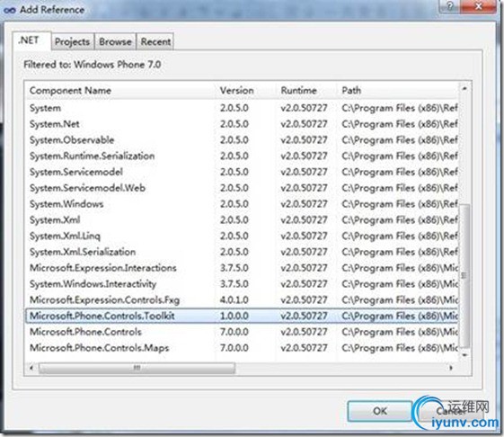Viewport: 504px width, 437px height.
Task: Open the Projects tab
Action: coord(73,42)
